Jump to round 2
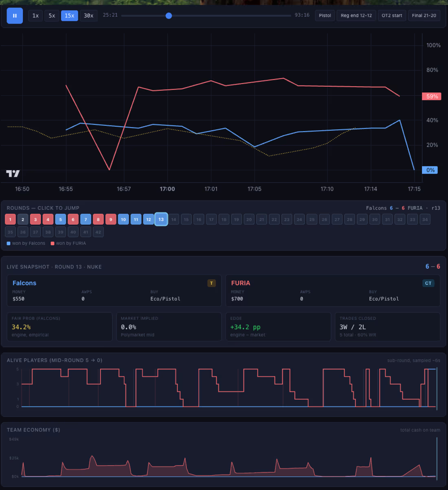448x490 pixels. (x=23, y=220)
